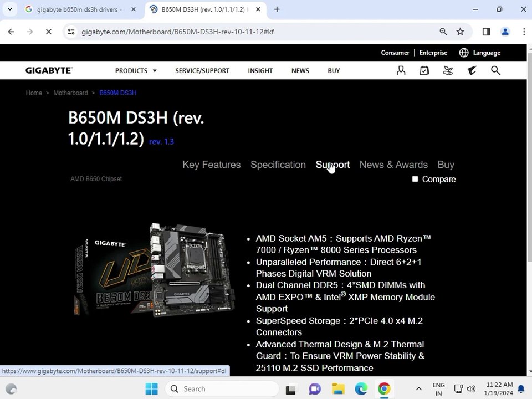Click the browser back arrow

tap(11, 32)
